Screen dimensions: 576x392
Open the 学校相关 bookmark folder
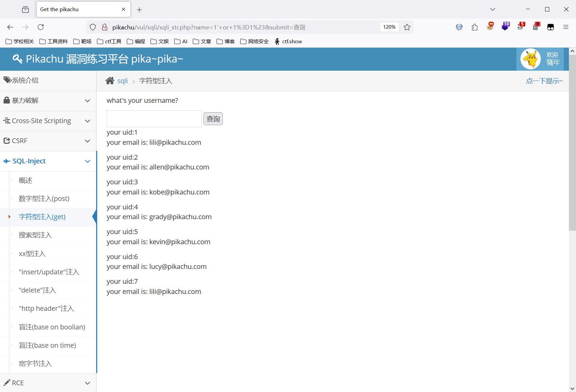[x=20, y=41]
